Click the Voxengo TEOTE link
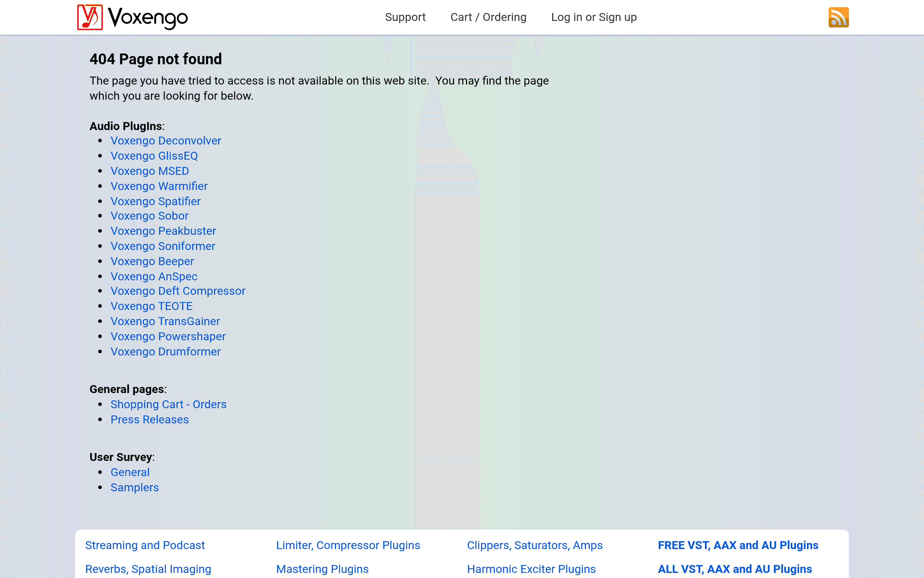The image size is (924, 578). [x=152, y=306]
